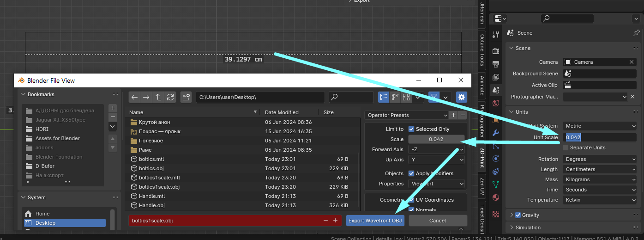Image resolution: width=644 pixels, height=240 pixels.
Task: Move bookmark up in list
Action: tap(113, 139)
